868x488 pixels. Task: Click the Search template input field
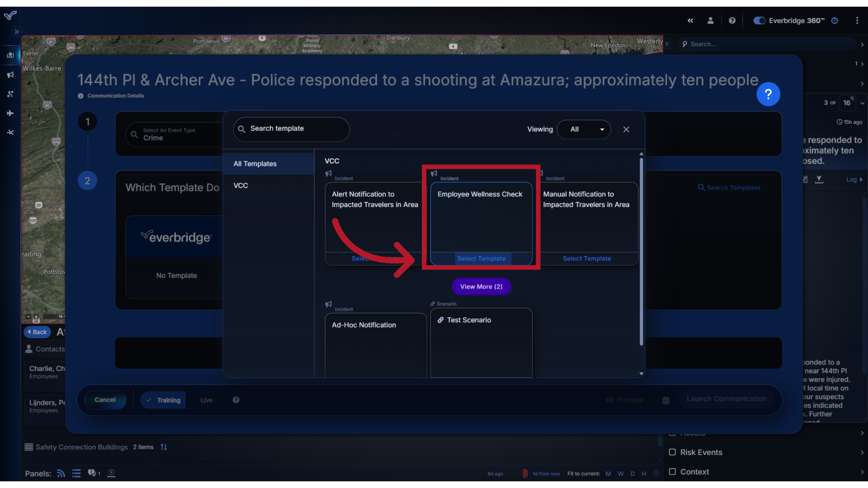click(291, 129)
